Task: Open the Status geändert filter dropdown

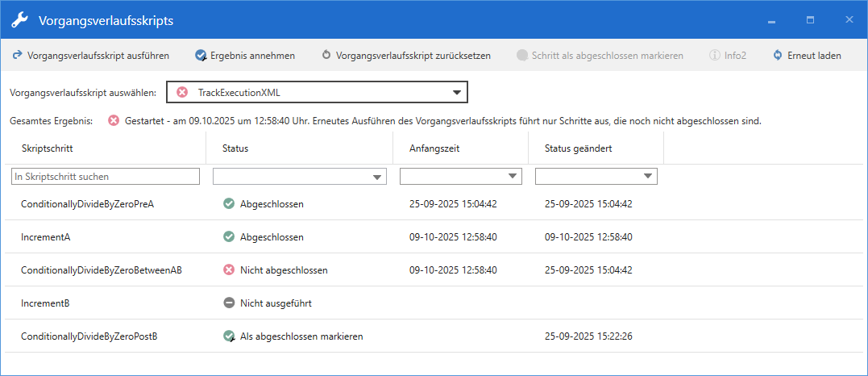Action: 648,177
